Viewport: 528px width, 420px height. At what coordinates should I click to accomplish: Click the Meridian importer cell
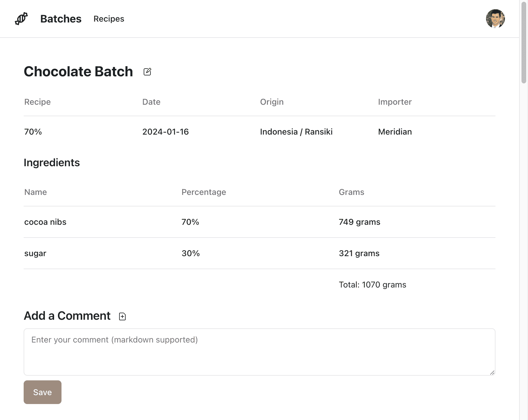395,132
